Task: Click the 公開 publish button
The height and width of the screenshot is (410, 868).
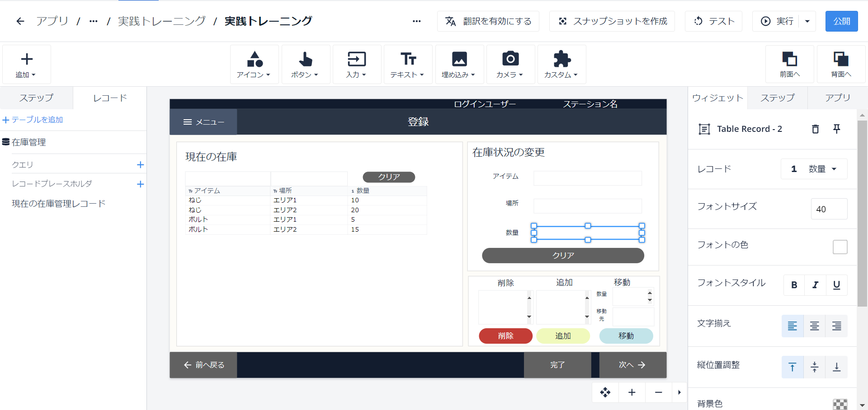Action: [x=842, y=21]
